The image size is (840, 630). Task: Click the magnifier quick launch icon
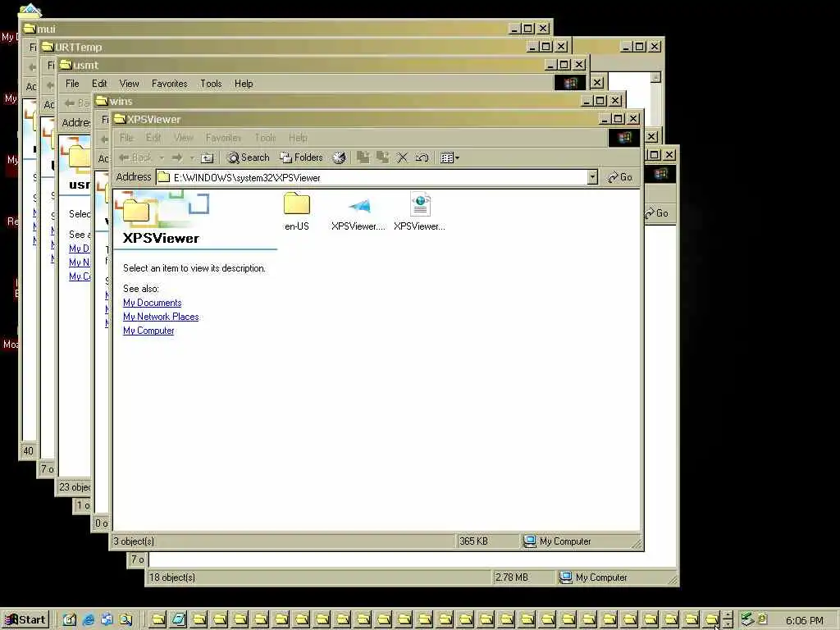click(x=126, y=620)
